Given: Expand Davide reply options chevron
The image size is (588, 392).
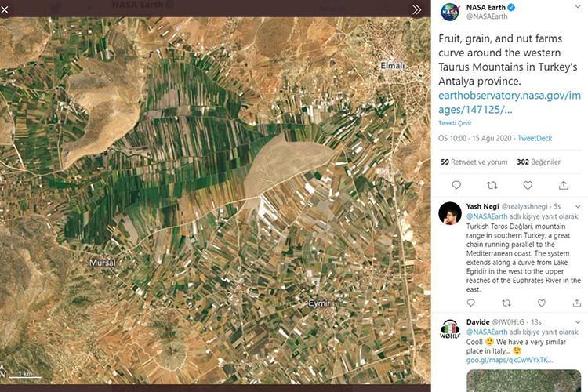Looking at the screenshot, I should coord(578,322).
